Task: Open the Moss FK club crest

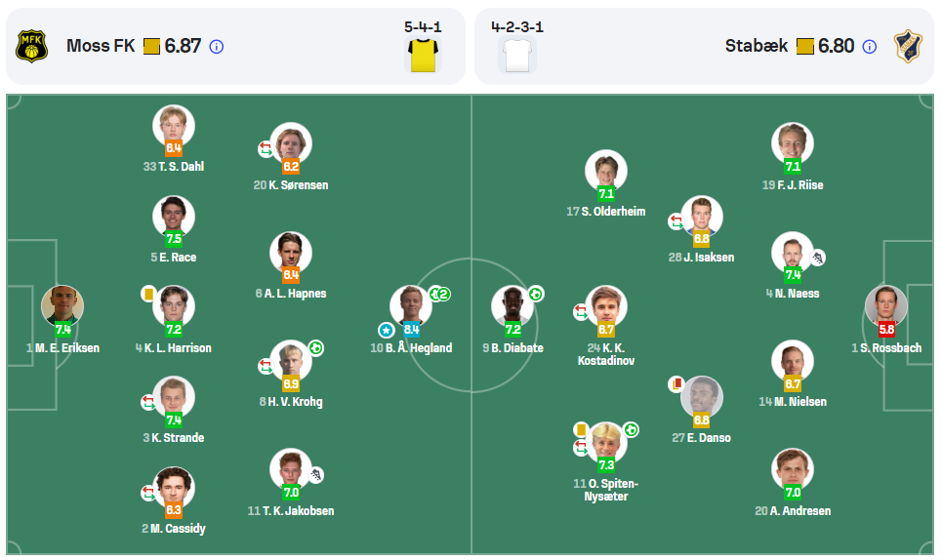Action: 32,46
